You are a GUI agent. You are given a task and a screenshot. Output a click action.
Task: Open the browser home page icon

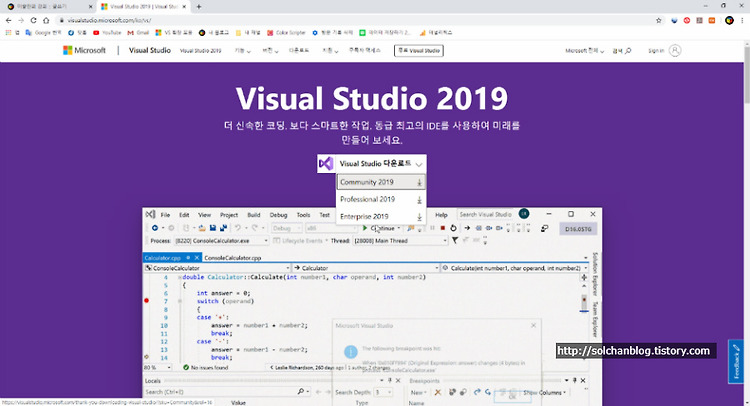[x=46, y=20]
